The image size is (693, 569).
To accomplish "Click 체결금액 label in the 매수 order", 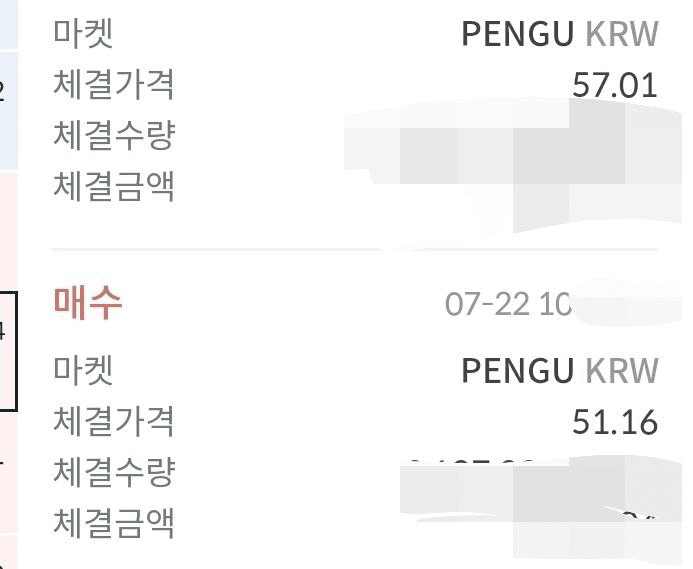I will pos(114,523).
